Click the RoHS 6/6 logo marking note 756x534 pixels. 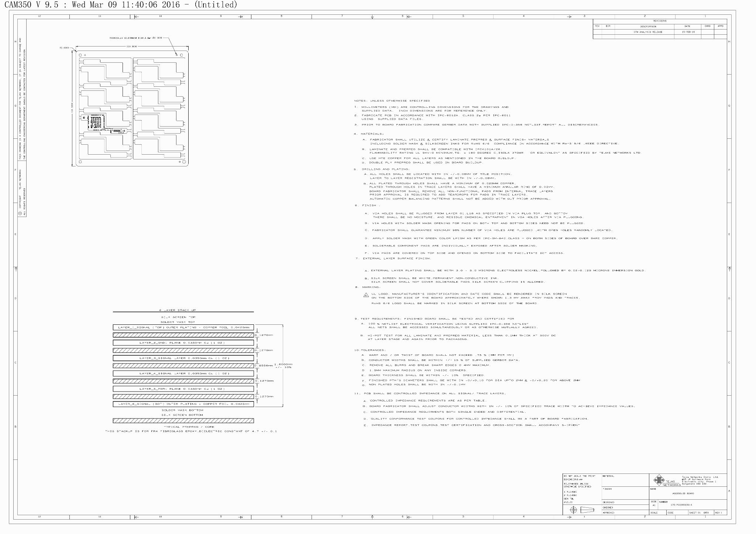coord(455,303)
